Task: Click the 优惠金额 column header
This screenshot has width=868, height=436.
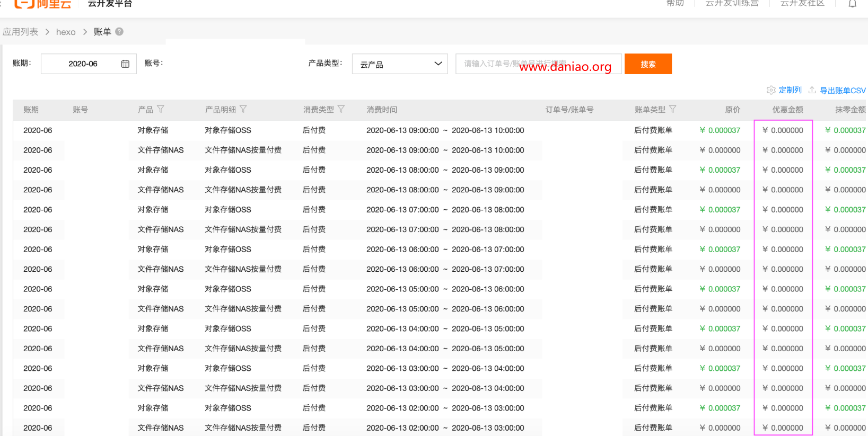Action: [787, 110]
